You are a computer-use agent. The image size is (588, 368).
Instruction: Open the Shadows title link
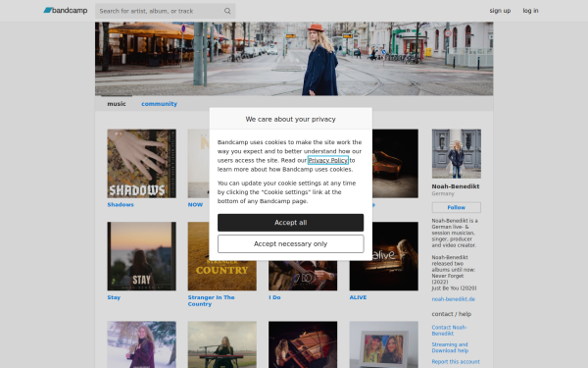point(121,205)
